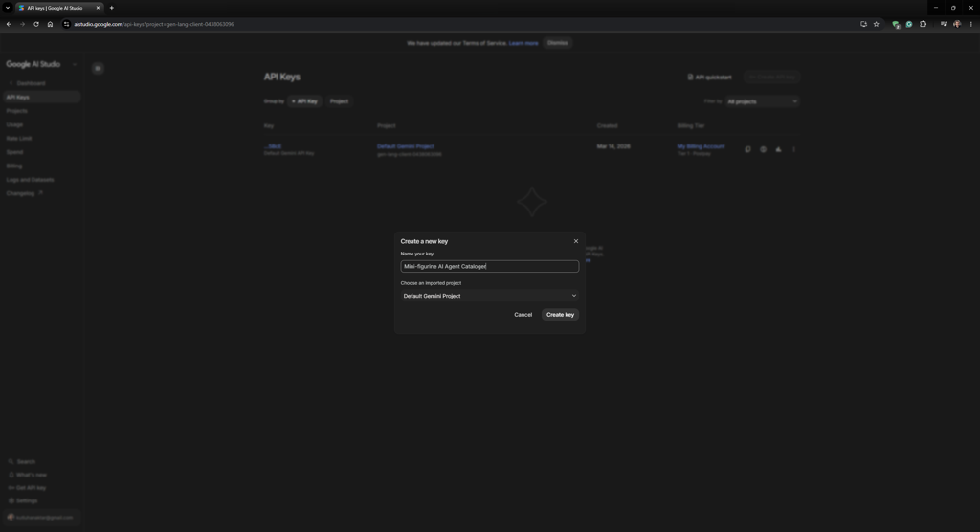Viewport: 980px width, 532px height.
Task: Open the key row three-dot options menu
Action: (x=793, y=149)
